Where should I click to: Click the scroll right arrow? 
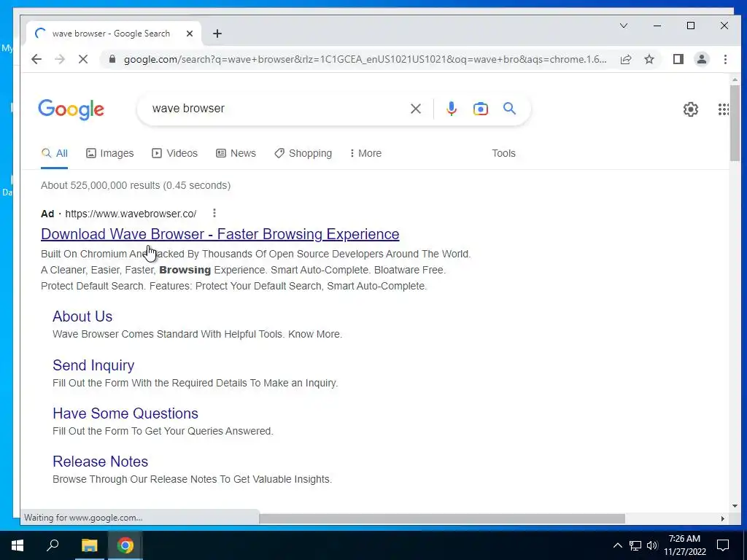[723, 518]
